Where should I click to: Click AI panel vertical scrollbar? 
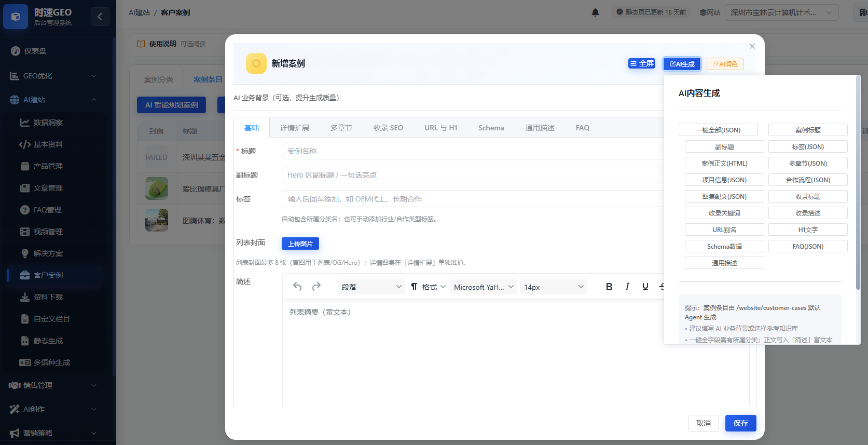pyautogui.click(x=858, y=183)
